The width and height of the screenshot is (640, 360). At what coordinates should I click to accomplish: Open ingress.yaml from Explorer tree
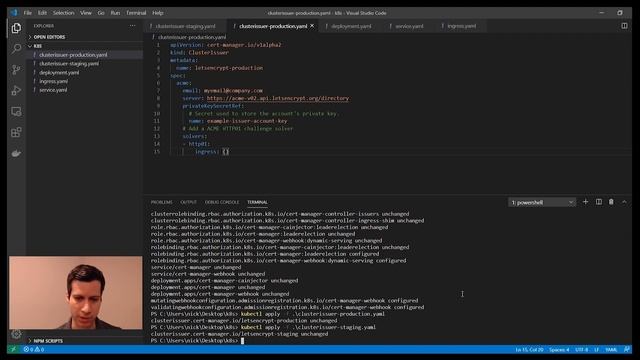53,81
